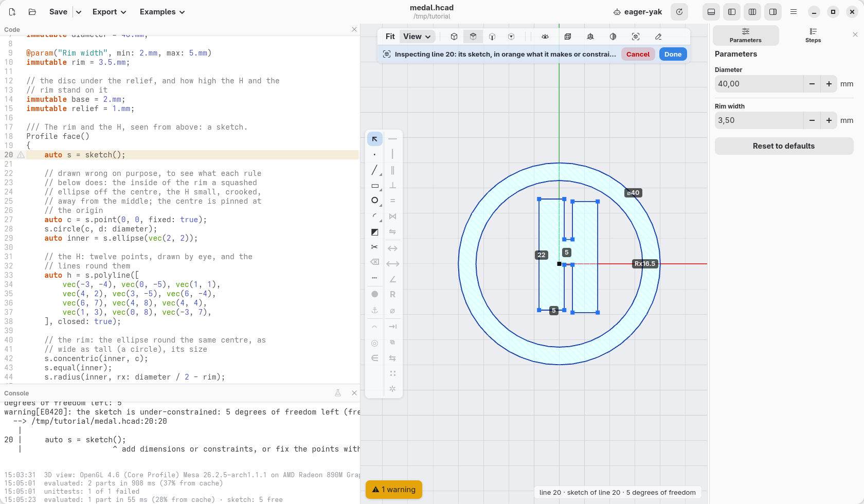The width and height of the screenshot is (864, 504).
Task: Click the pencil edit sketch icon
Action: (658, 37)
